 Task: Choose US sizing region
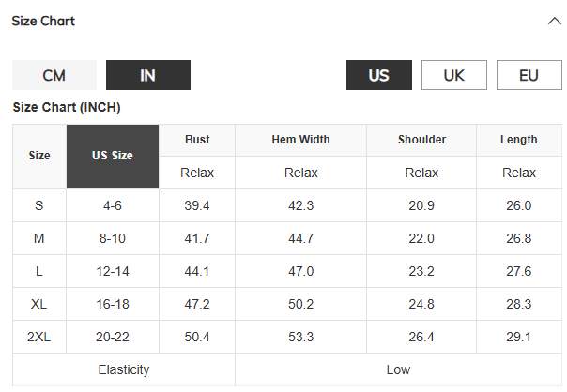tap(379, 75)
